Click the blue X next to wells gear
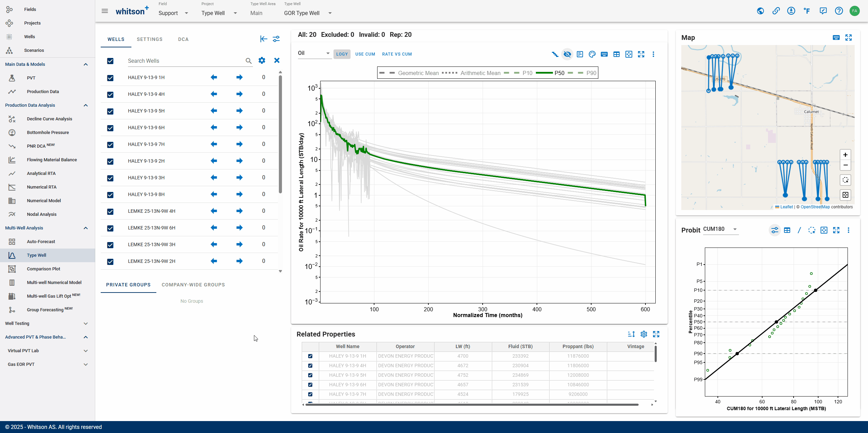This screenshot has width=868, height=433. coord(277,60)
